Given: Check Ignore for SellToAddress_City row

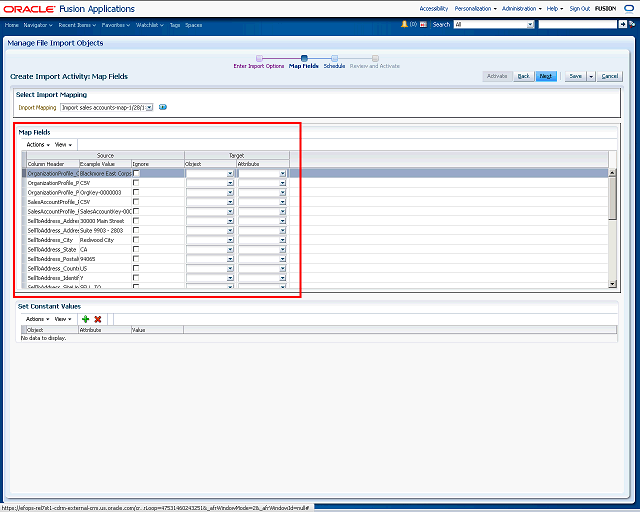Looking at the screenshot, I should pos(136,240).
